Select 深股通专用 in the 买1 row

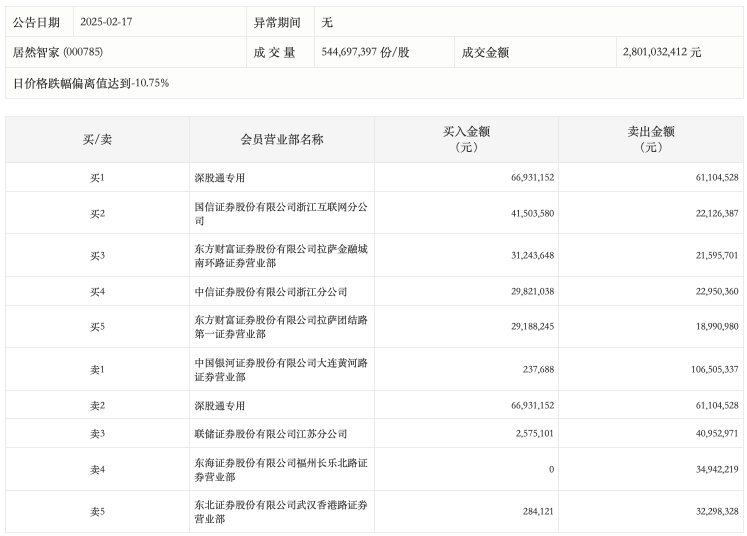click(x=219, y=178)
